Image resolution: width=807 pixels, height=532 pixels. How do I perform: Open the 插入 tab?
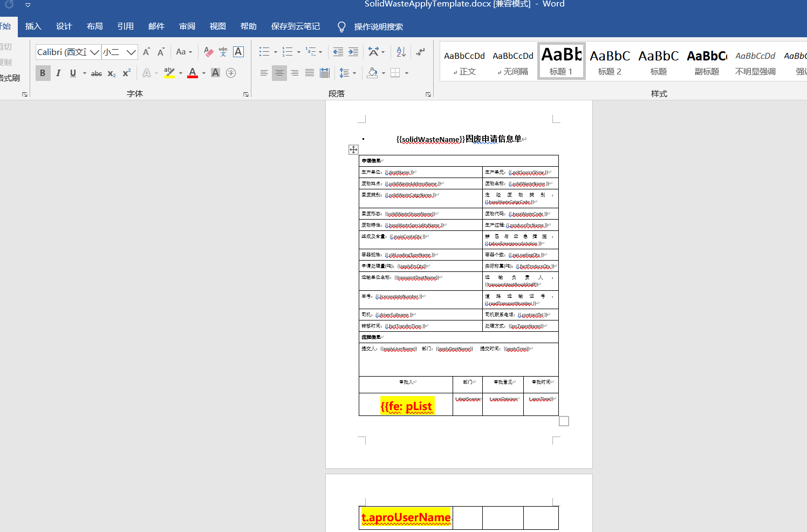point(33,26)
